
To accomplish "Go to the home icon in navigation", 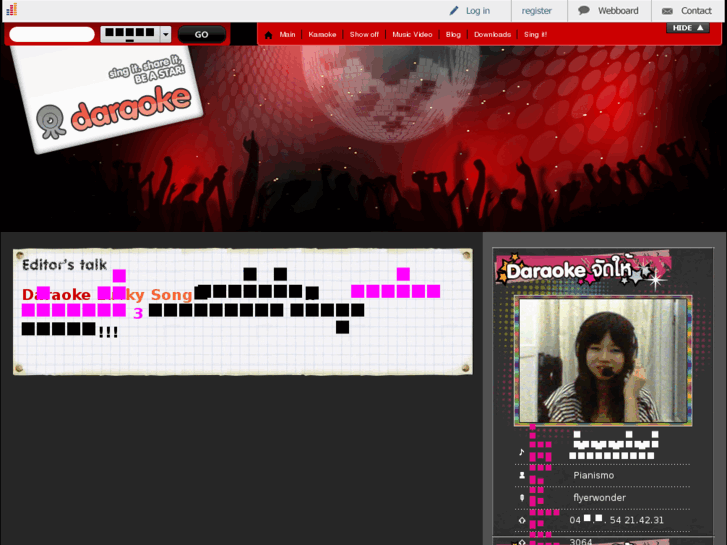I will (268, 35).
